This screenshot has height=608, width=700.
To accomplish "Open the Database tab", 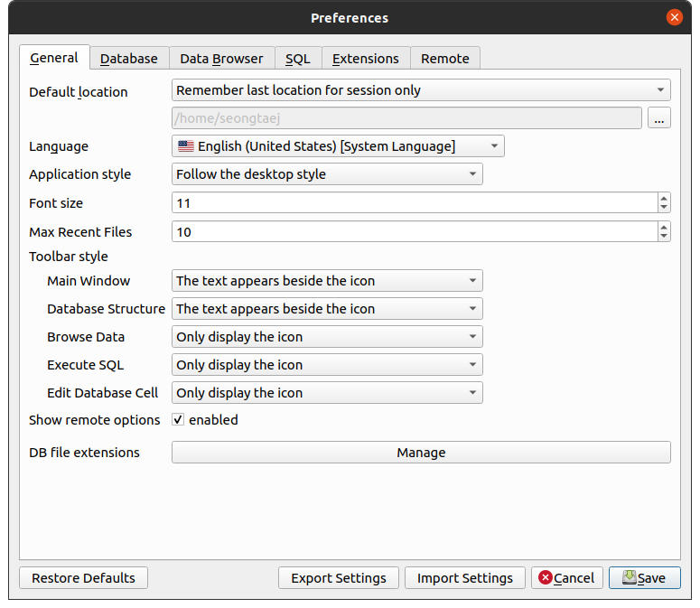I will [129, 59].
